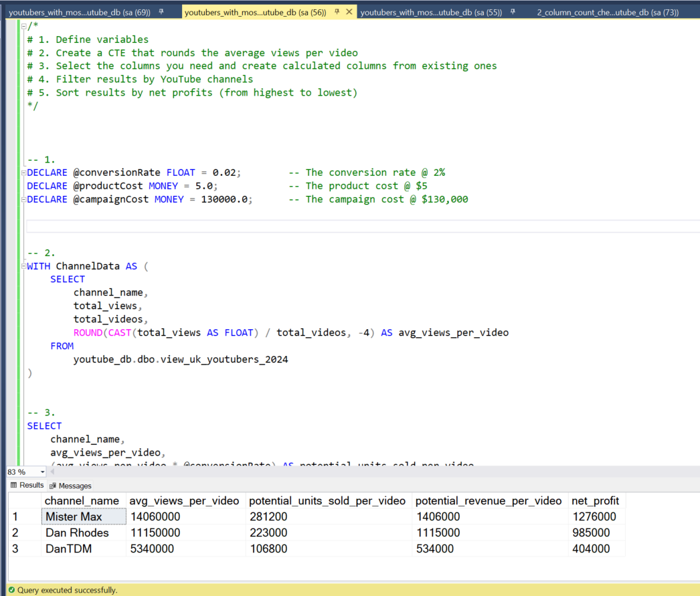Click the avg_views_per_video column header
This screenshot has width=700, height=596.
click(x=184, y=501)
